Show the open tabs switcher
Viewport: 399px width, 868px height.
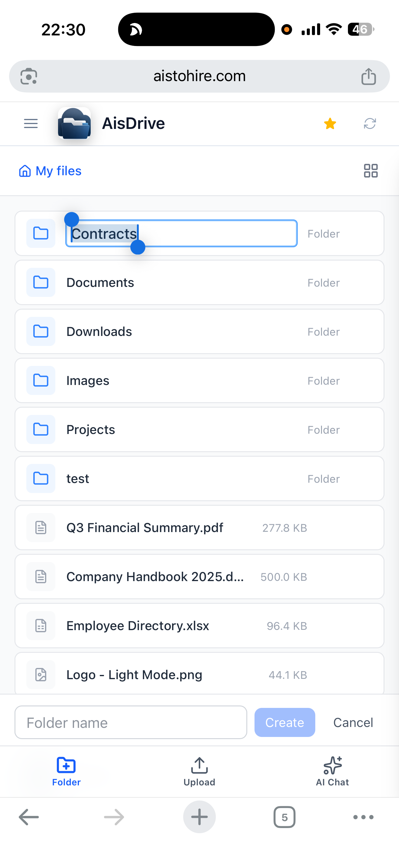tap(285, 817)
